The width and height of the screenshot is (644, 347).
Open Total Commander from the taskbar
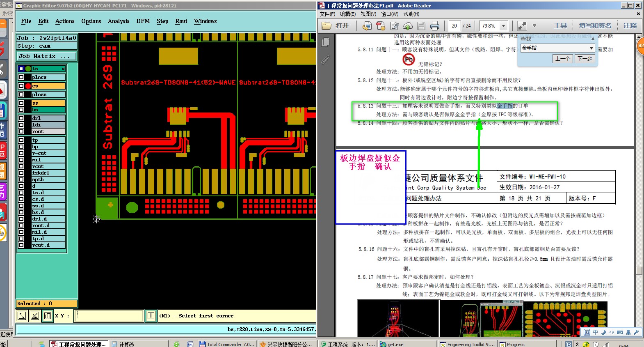pos(227,344)
